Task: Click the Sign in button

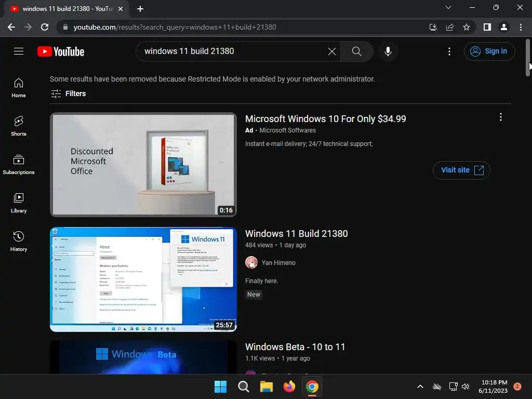Action: coord(489,51)
